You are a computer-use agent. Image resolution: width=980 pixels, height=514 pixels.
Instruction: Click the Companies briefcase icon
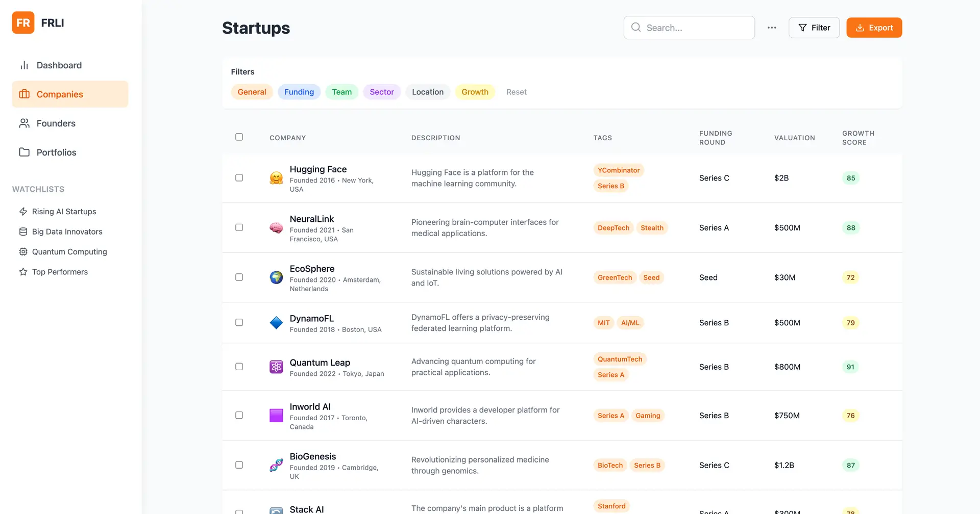click(24, 94)
